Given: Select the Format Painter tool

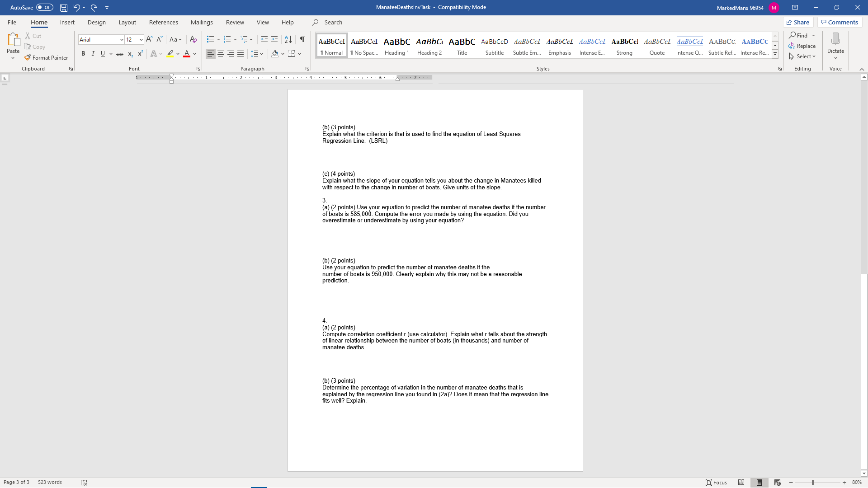Looking at the screenshot, I should [x=47, y=57].
